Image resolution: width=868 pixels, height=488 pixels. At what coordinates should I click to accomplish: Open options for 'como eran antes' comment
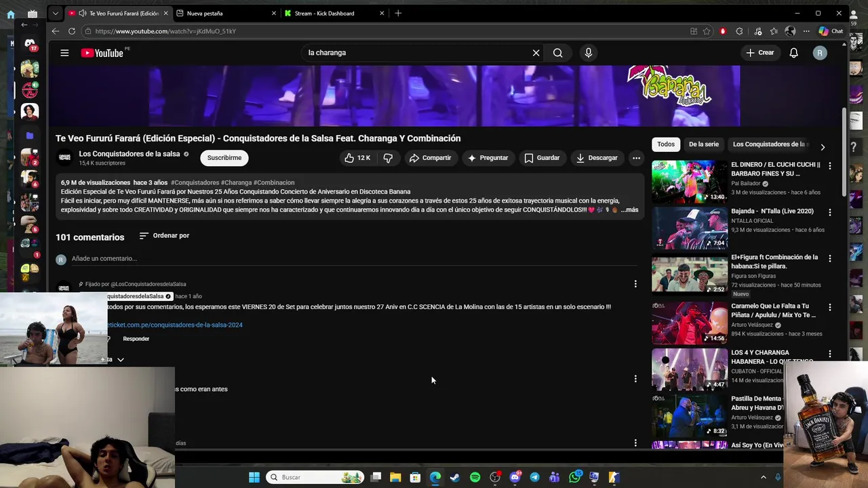tap(635, 379)
